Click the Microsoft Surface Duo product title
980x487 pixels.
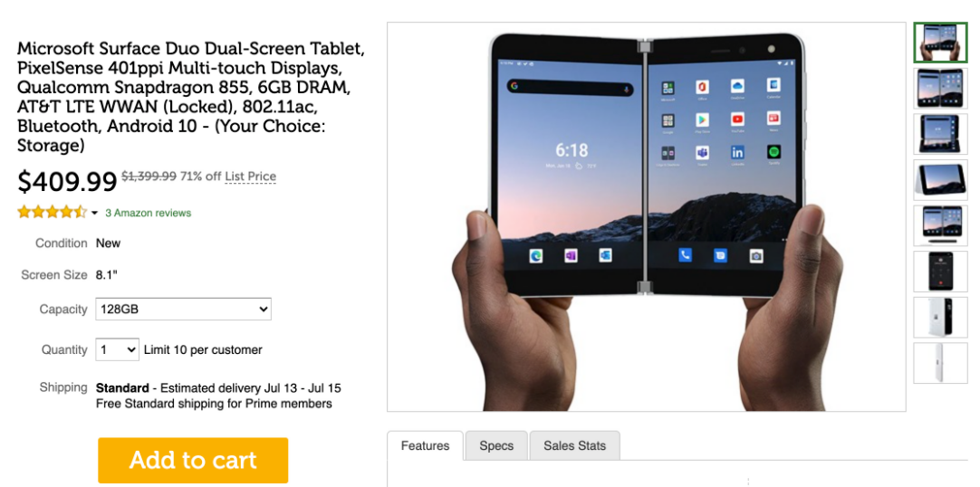190,97
